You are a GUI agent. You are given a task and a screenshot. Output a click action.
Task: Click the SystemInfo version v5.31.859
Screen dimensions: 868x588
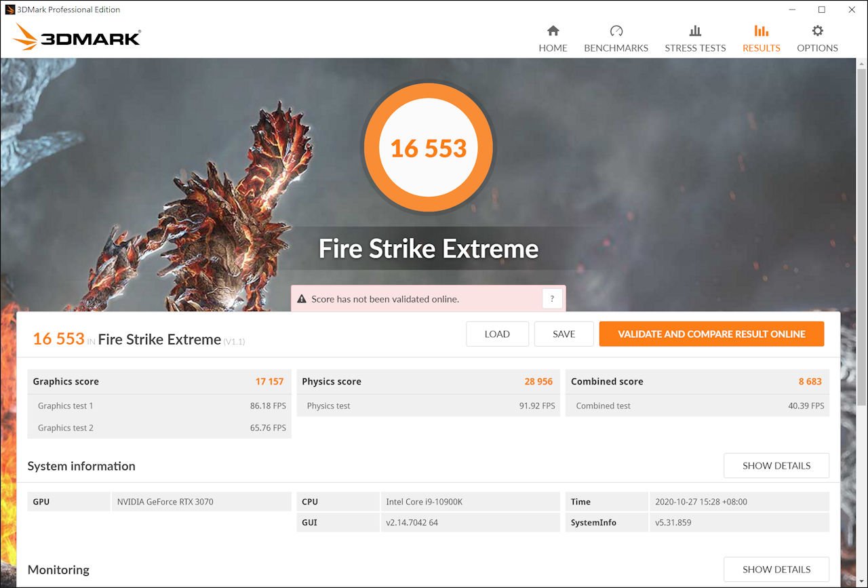[x=673, y=522]
